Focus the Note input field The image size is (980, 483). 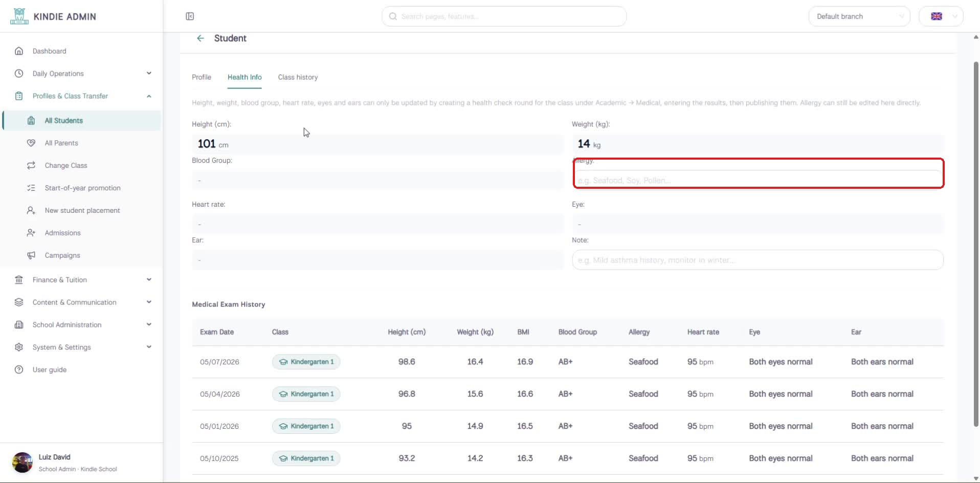[758, 260]
